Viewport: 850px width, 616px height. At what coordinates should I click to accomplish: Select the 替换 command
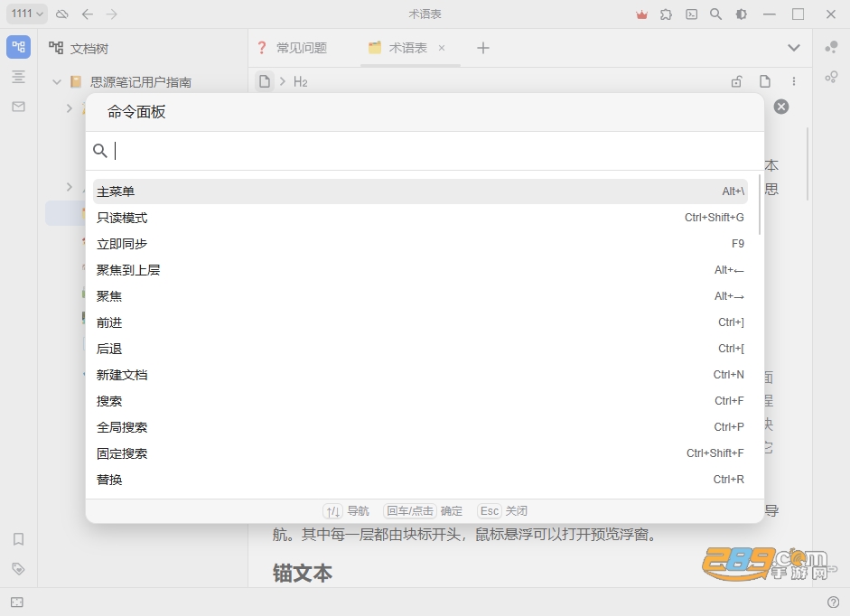(420, 480)
